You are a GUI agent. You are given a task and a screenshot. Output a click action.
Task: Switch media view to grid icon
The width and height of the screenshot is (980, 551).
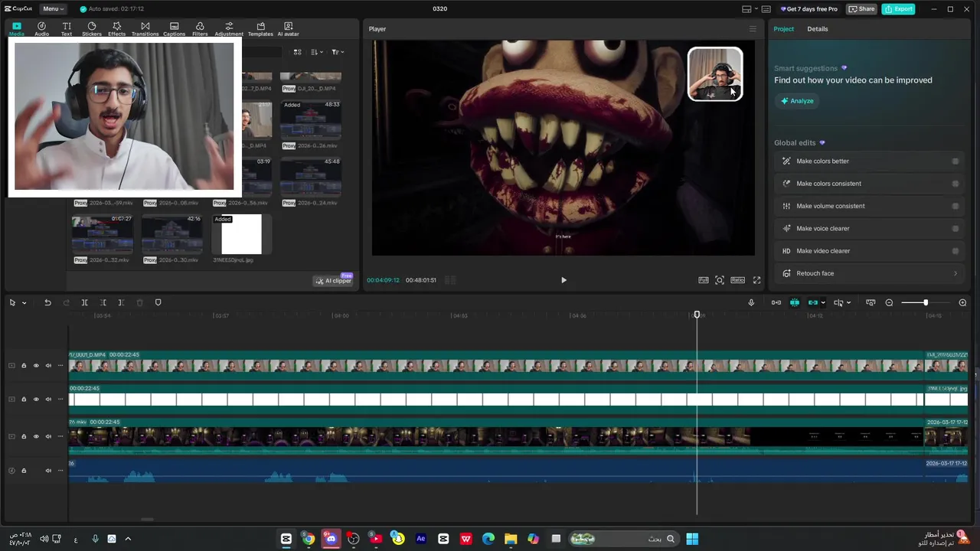(297, 52)
